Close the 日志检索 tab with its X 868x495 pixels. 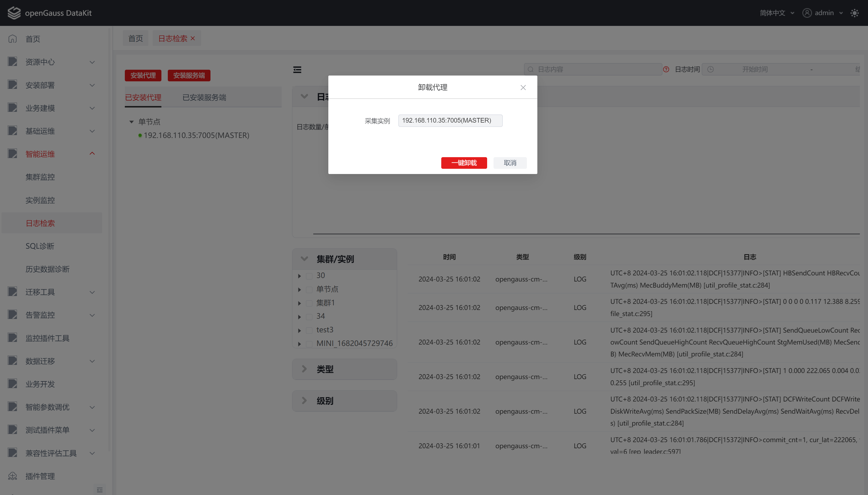(x=193, y=38)
